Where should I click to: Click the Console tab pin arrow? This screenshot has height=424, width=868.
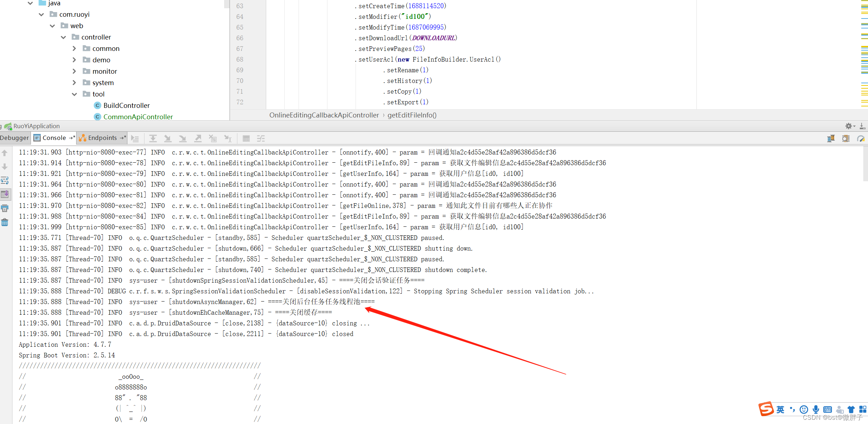(72, 138)
